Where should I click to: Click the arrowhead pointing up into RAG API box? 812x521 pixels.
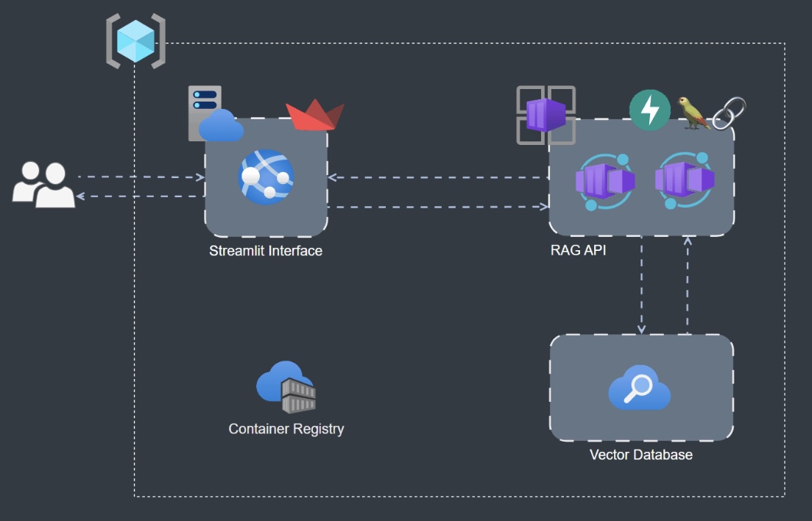coord(687,241)
